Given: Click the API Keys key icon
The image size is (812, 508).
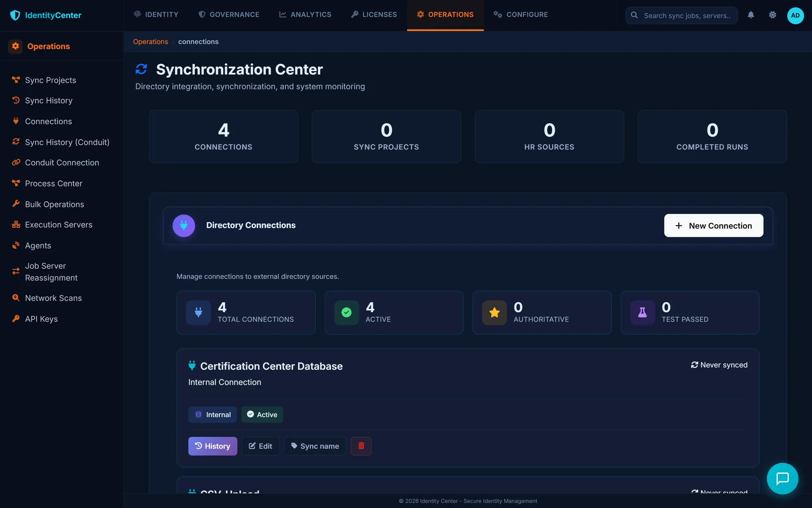Looking at the screenshot, I should point(16,319).
